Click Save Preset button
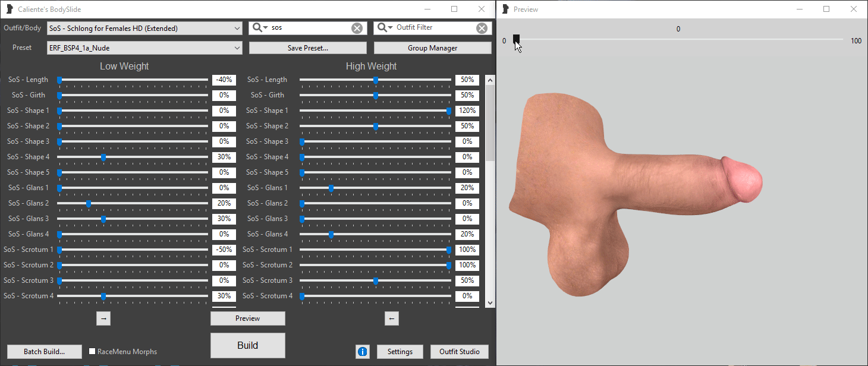 pos(308,48)
